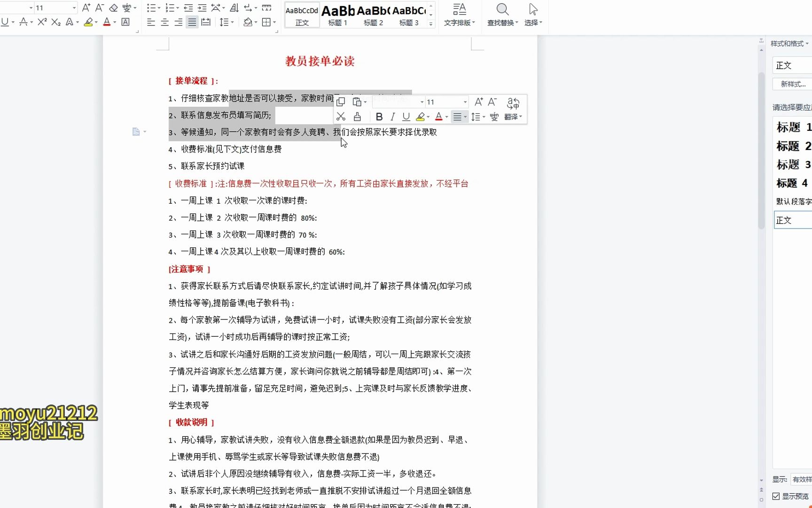812x508 pixels.
Task: Open 翻译 dropdown on floating toolbar
Action: (514, 117)
